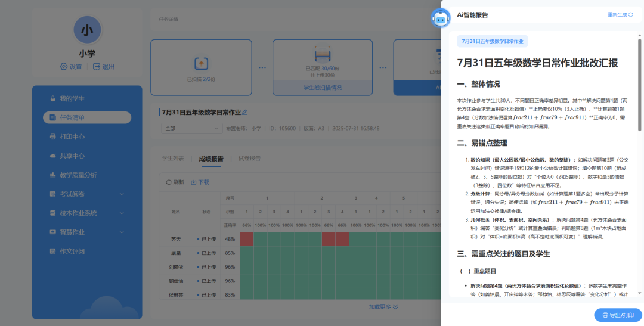Viewport: 644px width, 326px height.
Task: Switch to the 试卷报告 tab
Action: tap(249, 159)
